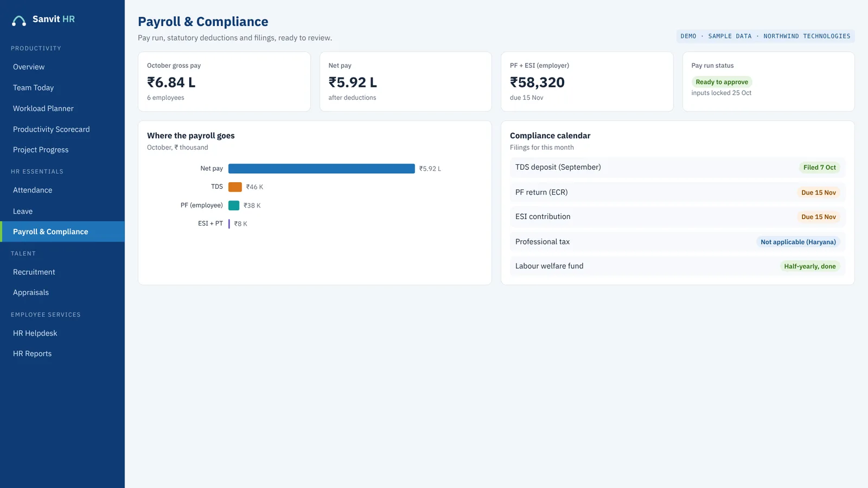Screen dimensions: 868x488
Task: Click Where the payroll goes heading
Action: [191, 136]
